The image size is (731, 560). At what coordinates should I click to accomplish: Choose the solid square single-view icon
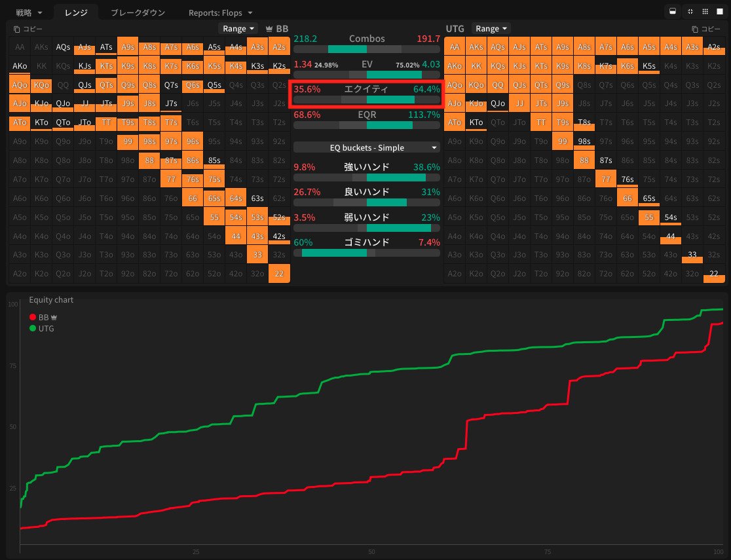pos(720,12)
